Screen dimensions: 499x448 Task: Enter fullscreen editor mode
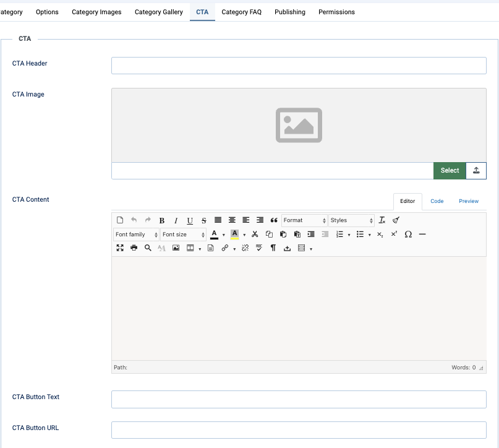(120, 248)
